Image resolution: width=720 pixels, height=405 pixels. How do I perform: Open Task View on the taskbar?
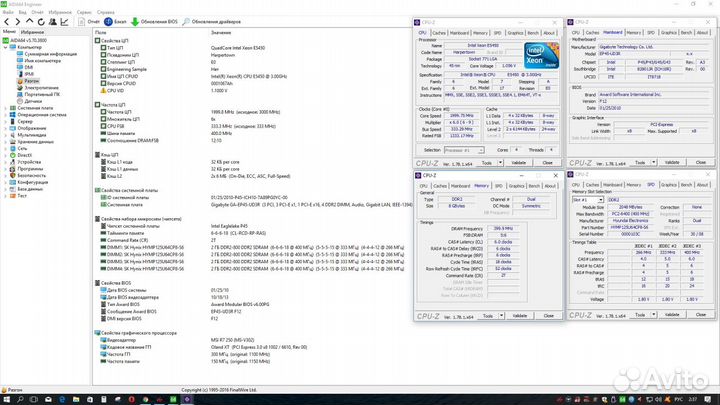34,399
